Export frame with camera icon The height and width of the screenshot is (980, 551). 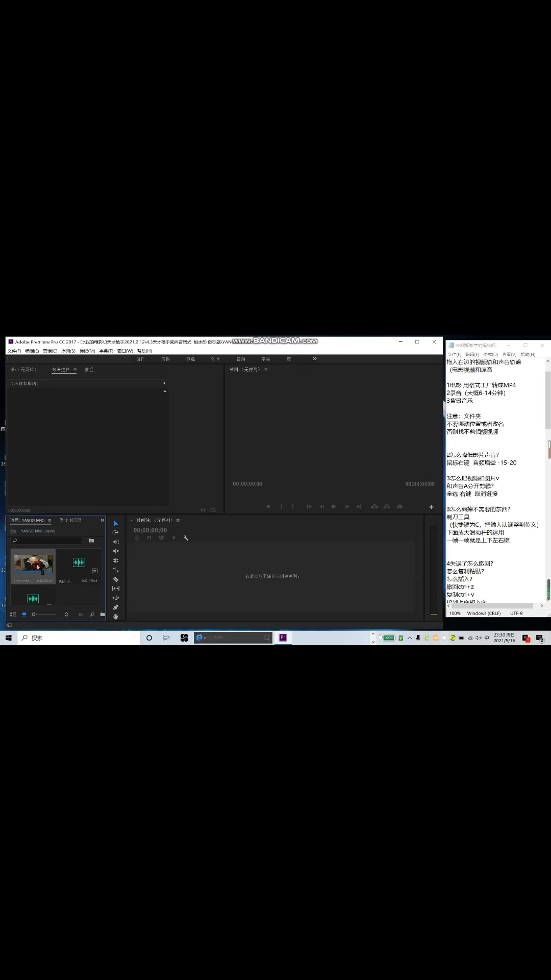point(400,507)
